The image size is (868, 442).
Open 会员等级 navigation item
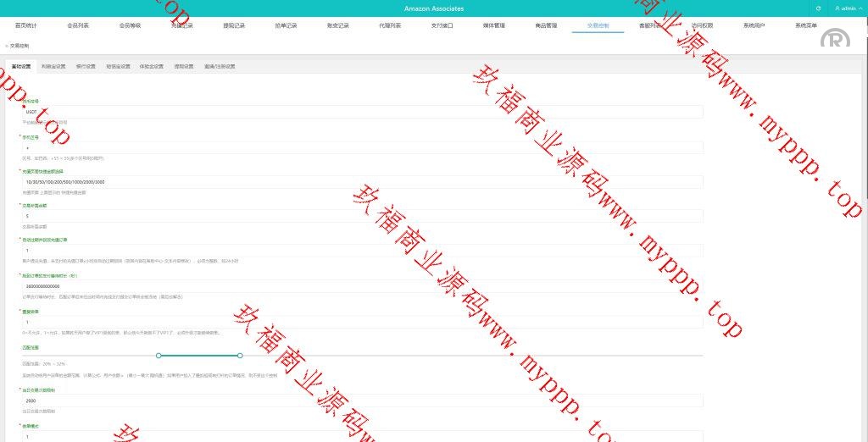coord(130,25)
